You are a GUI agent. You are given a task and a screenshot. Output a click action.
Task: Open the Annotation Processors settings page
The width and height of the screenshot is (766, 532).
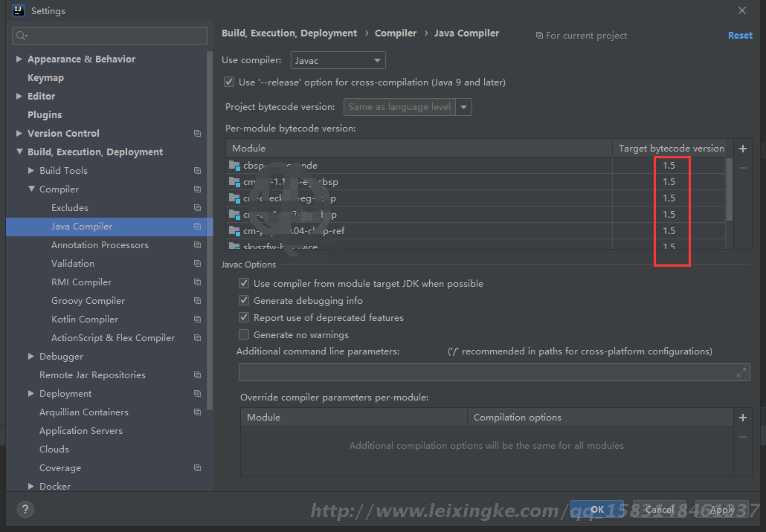point(100,245)
